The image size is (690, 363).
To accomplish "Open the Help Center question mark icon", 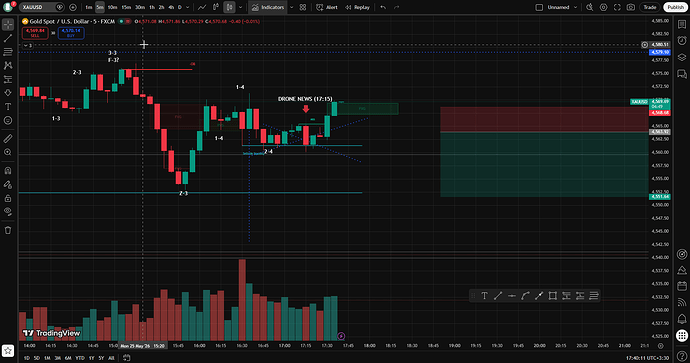I will 682,356.
